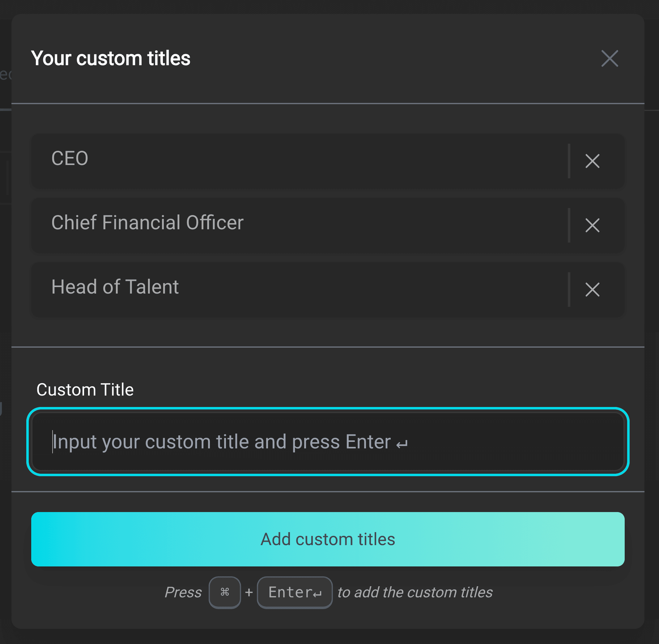Image resolution: width=659 pixels, height=644 pixels.
Task: Remove the CEO custom title
Action: coord(592,161)
